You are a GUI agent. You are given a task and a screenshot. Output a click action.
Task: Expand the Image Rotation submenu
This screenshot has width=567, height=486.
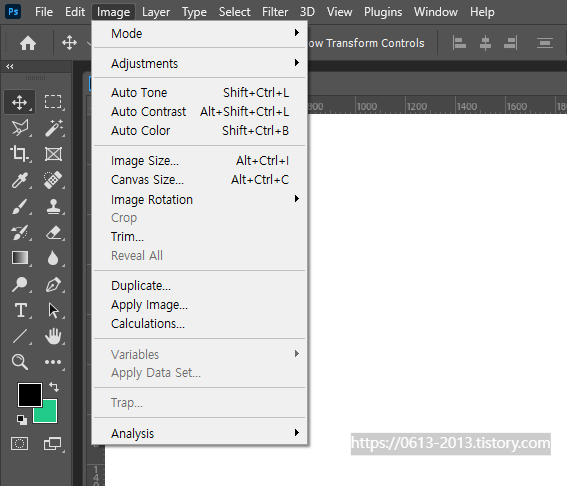200,199
